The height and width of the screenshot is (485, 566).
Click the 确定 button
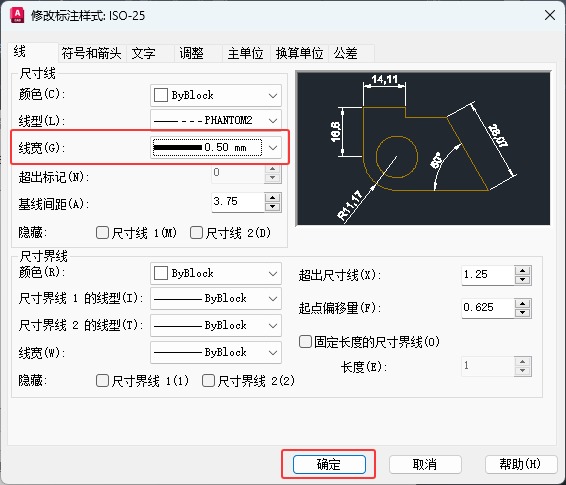pyautogui.click(x=329, y=464)
